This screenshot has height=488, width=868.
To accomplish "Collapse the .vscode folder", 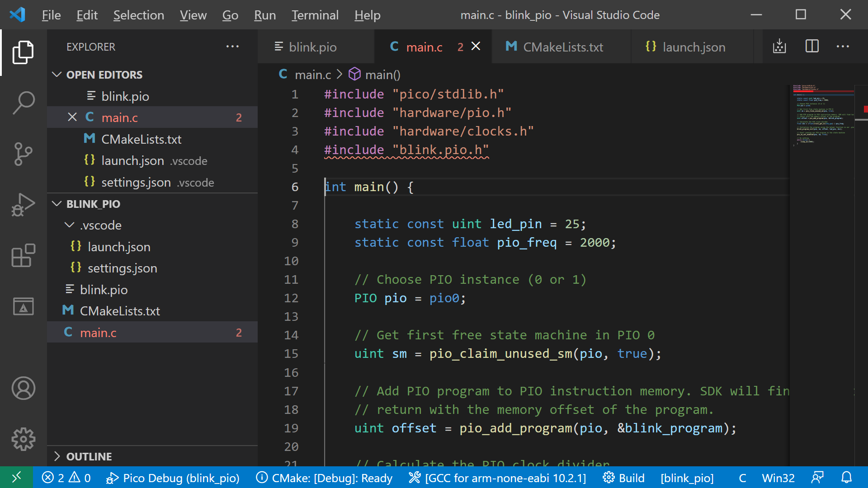I will tap(152, 225).
